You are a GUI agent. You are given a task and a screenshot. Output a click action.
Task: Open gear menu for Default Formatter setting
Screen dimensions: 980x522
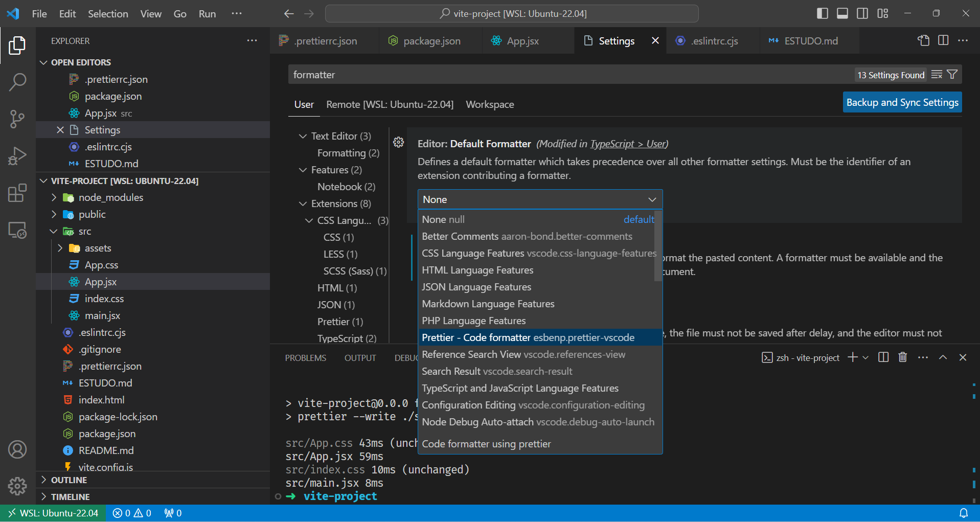[x=399, y=142]
